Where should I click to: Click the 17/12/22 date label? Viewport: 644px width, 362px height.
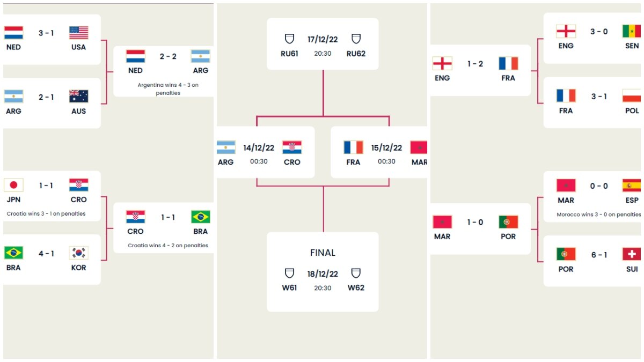[322, 38]
